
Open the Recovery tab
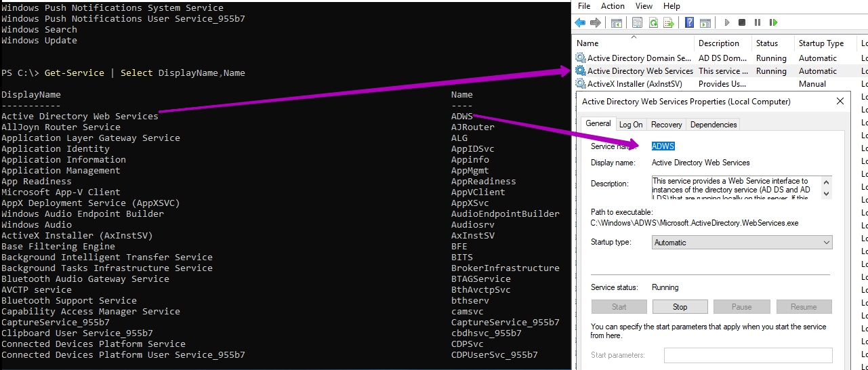point(666,125)
